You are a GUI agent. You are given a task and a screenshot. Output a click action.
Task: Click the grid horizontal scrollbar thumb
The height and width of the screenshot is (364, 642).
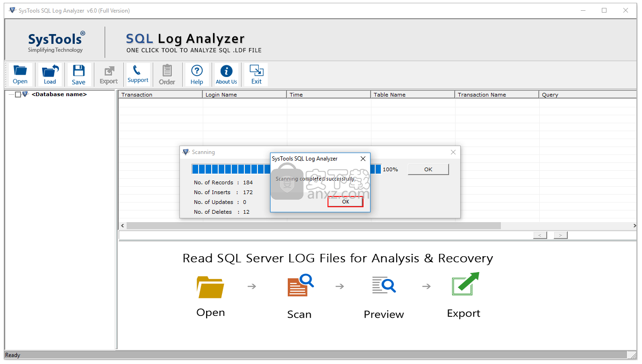pyautogui.click(x=314, y=226)
